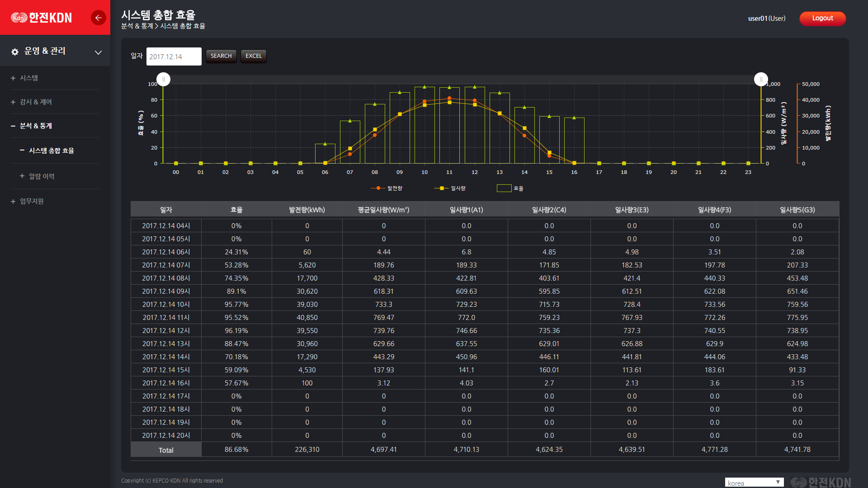Click generation value 40,850

click(x=307, y=318)
